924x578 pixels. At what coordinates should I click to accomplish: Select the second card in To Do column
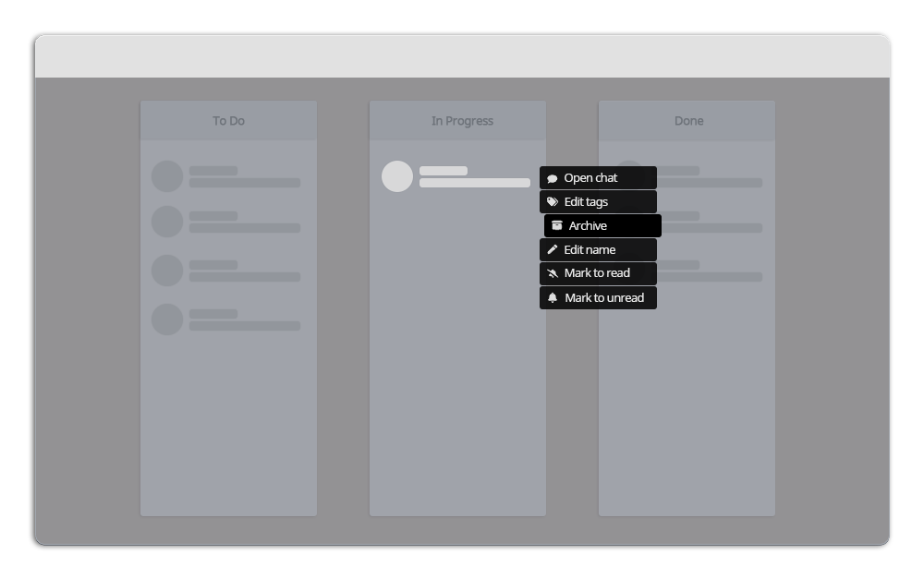(227, 222)
